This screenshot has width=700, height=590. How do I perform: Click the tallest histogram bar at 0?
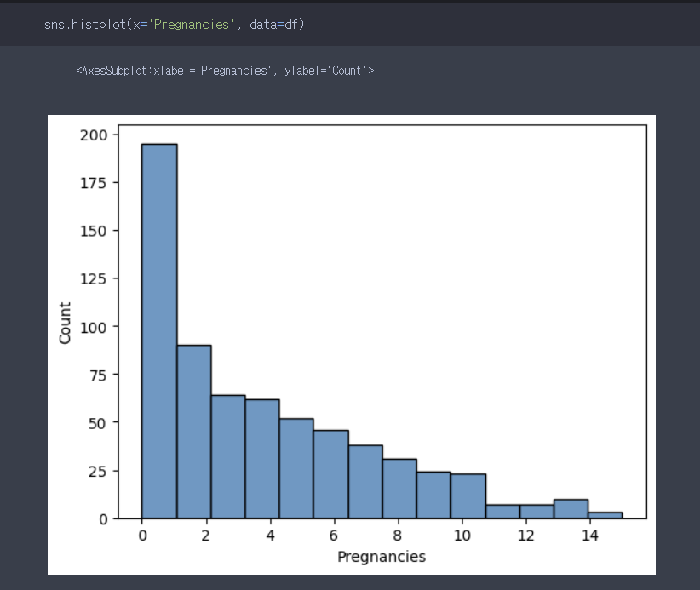coord(159,331)
